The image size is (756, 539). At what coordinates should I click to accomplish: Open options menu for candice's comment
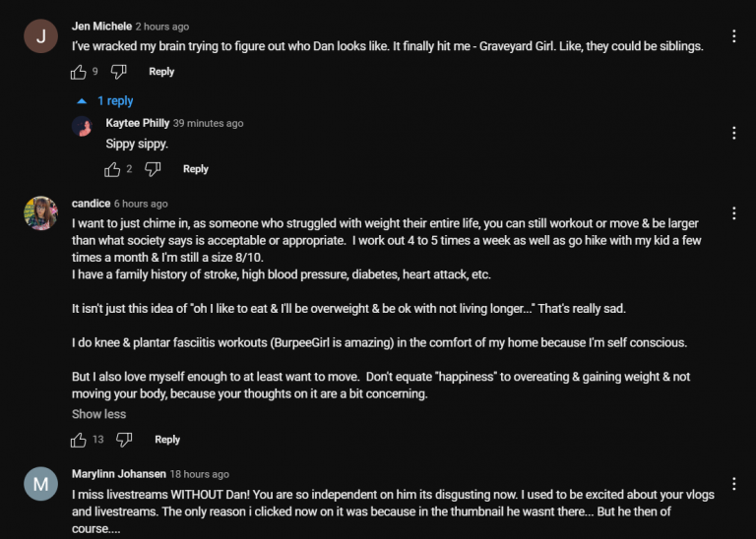click(x=733, y=213)
